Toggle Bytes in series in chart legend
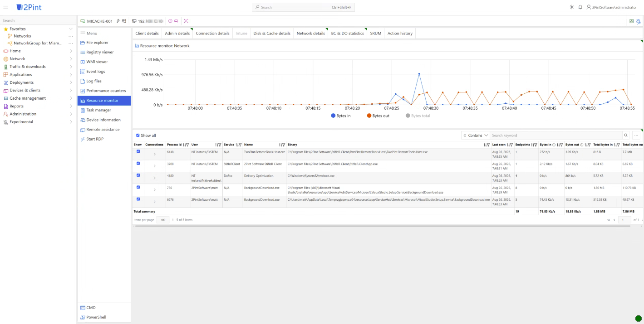 (341, 116)
